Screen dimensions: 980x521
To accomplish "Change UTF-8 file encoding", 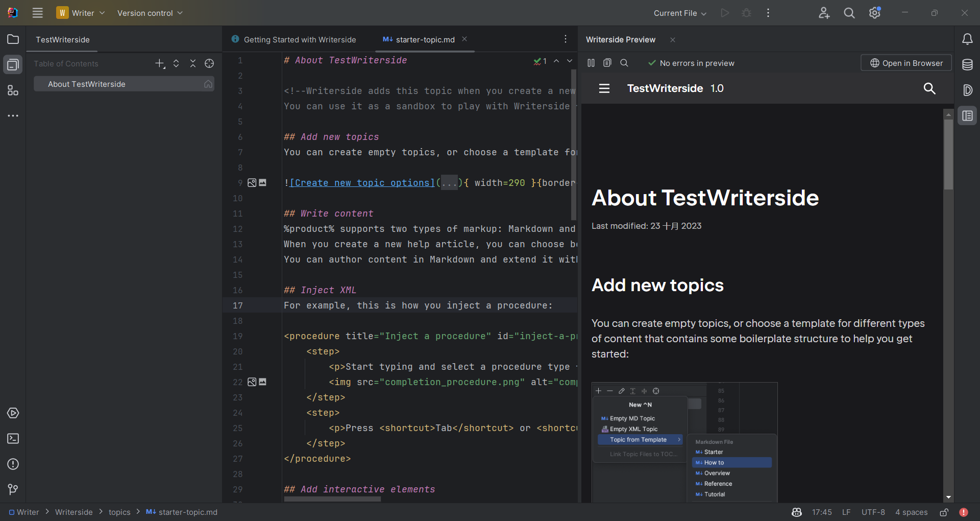I will [x=873, y=512].
